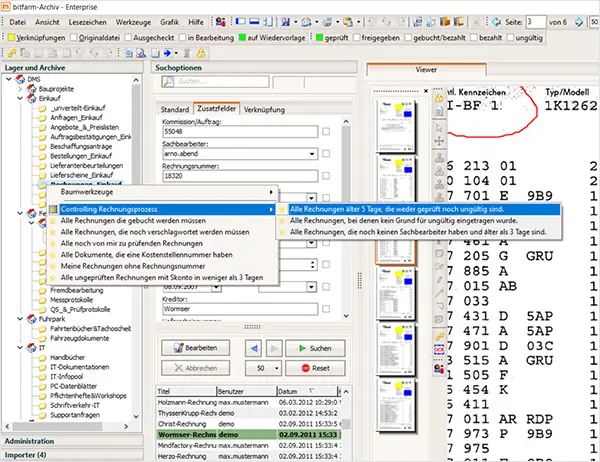Open the Administration panel
This screenshot has width=600, height=462.
(x=73, y=441)
